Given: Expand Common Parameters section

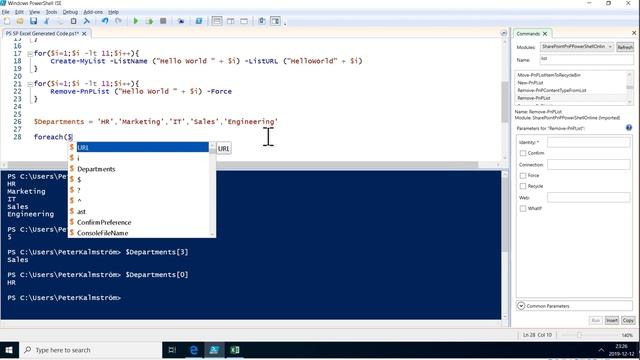Looking at the screenshot, I should [x=521, y=306].
